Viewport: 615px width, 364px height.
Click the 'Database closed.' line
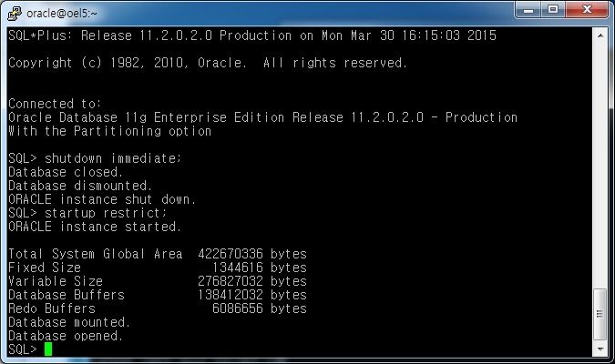pyautogui.click(x=66, y=172)
